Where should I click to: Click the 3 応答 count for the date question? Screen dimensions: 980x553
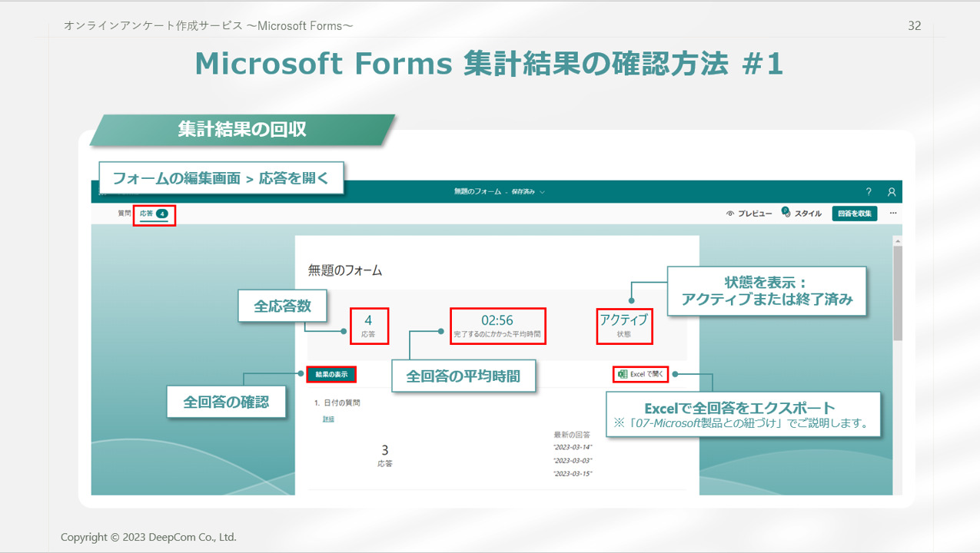point(385,455)
